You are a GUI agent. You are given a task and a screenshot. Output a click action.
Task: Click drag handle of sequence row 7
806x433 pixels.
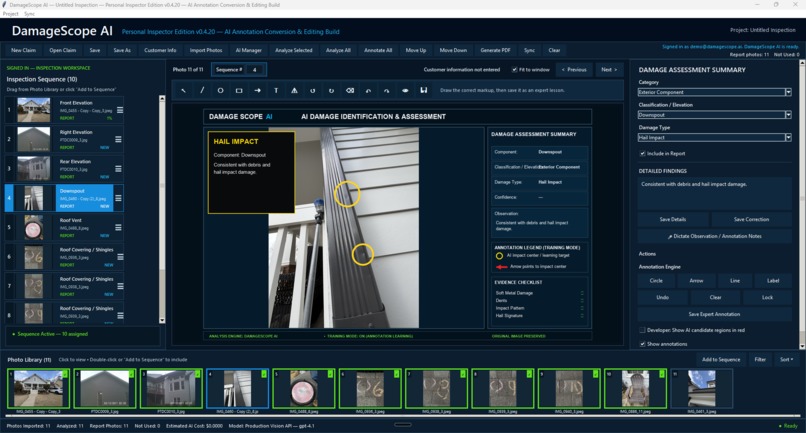coord(120,286)
